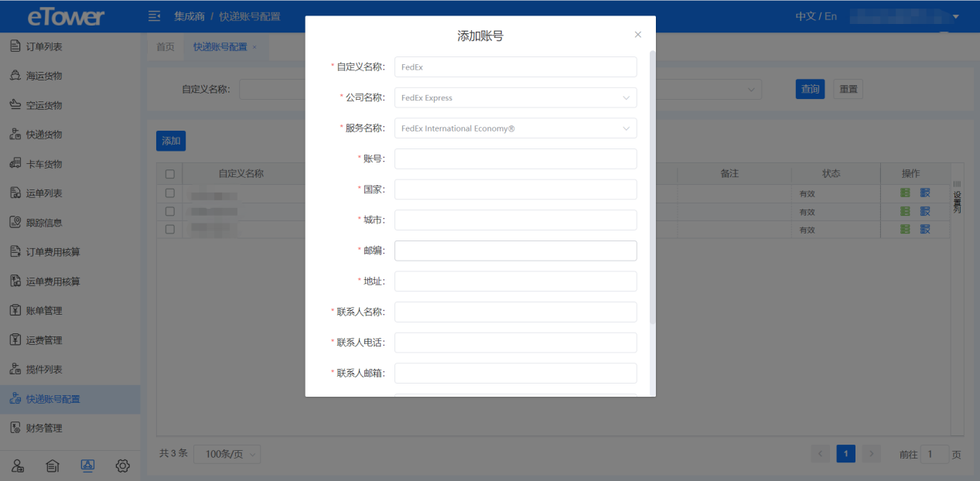The width and height of the screenshot is (980, 481).
Task: Switch to the 首页 tab
Action: pyautogui.click(x=166, y=46)
